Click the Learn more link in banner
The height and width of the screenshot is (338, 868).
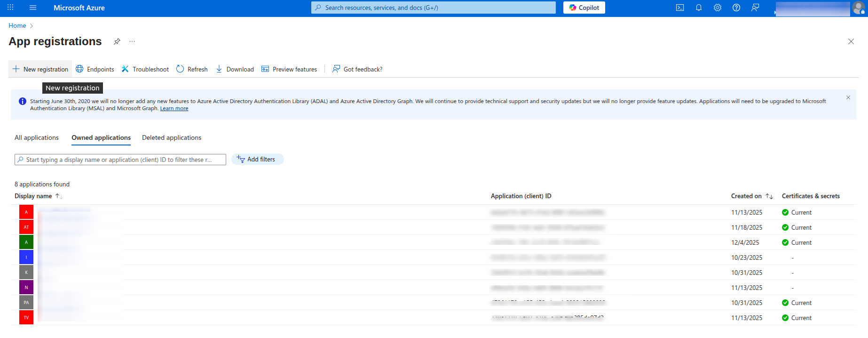(174, 108)
